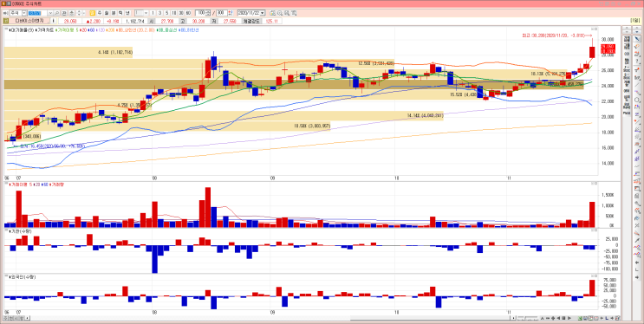
Task: Switch chart to yearly period '년'
Action: click(127, 13)
